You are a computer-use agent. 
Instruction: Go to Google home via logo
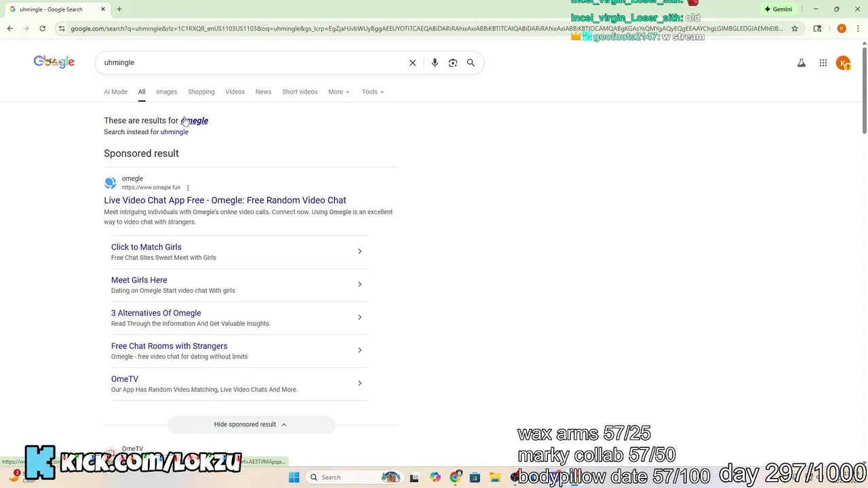pos(54,62)
